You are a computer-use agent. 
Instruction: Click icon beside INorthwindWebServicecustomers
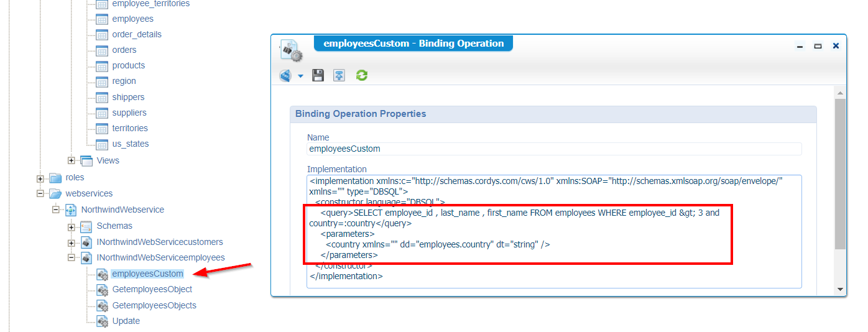86,242
